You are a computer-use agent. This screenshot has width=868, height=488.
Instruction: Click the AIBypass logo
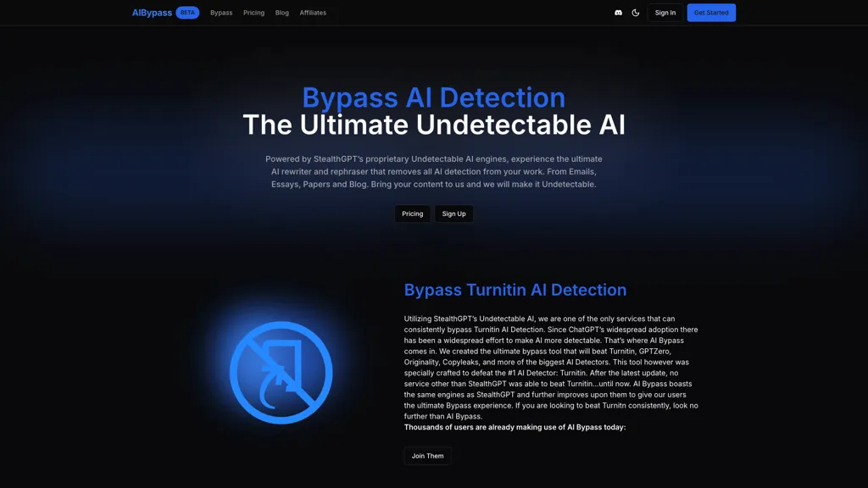click(x=152, y=13)
